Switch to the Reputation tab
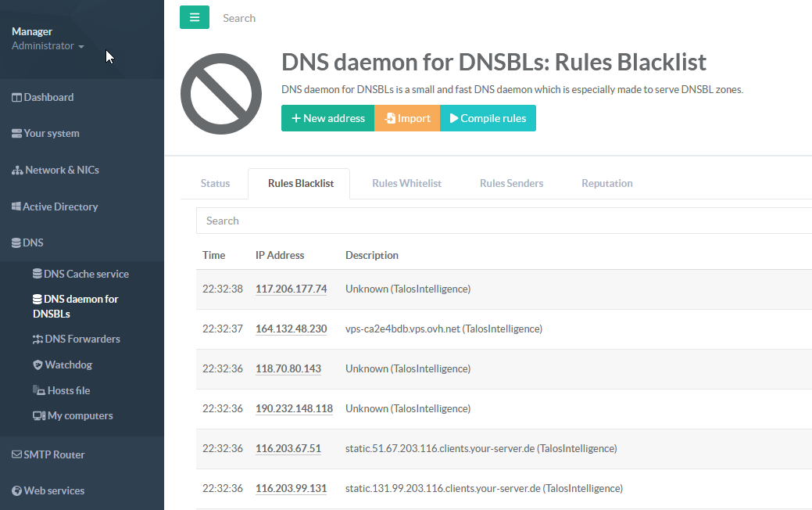Viewport: 812px width, 510px height. pos(606,183)
